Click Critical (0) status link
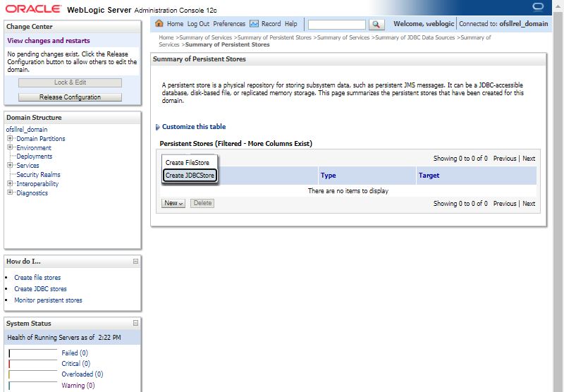Viewport: 564px width, 392px height. click(x=76, y=364)
